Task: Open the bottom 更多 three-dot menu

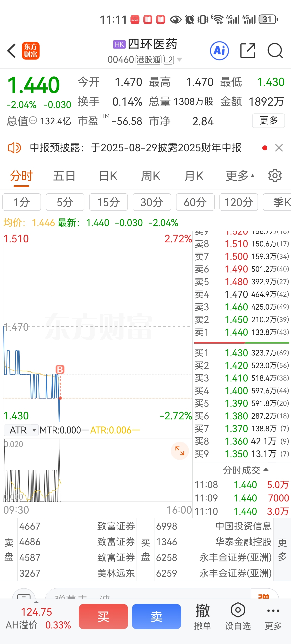Action: click(273, 616)
